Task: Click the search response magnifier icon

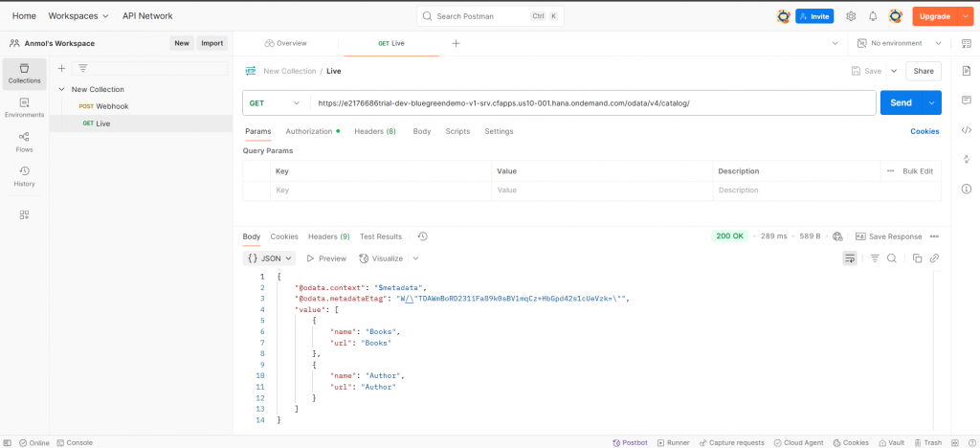Action: (x=892, y=258)
